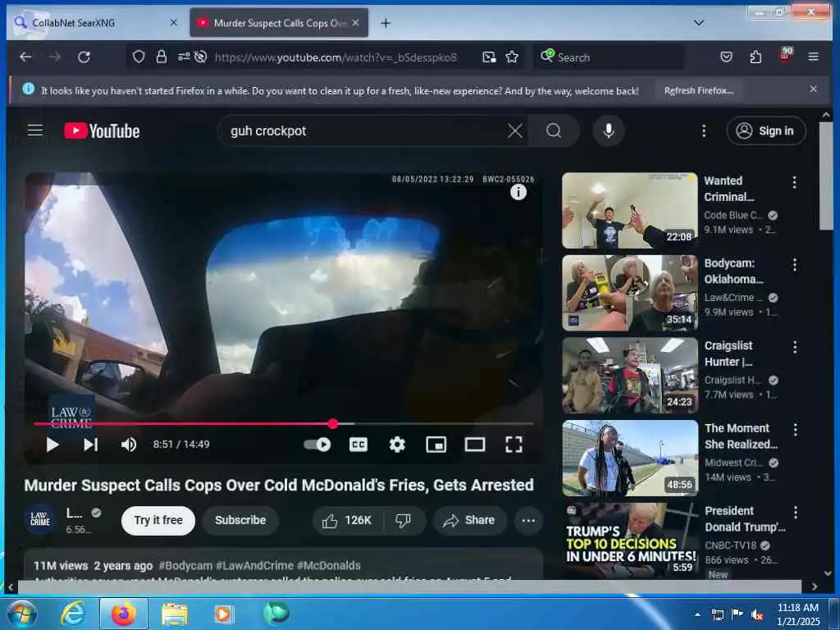The width and height of the screenshot is (840, 630).
Task: Click the Firefox Search box
Action: (610, 57)
